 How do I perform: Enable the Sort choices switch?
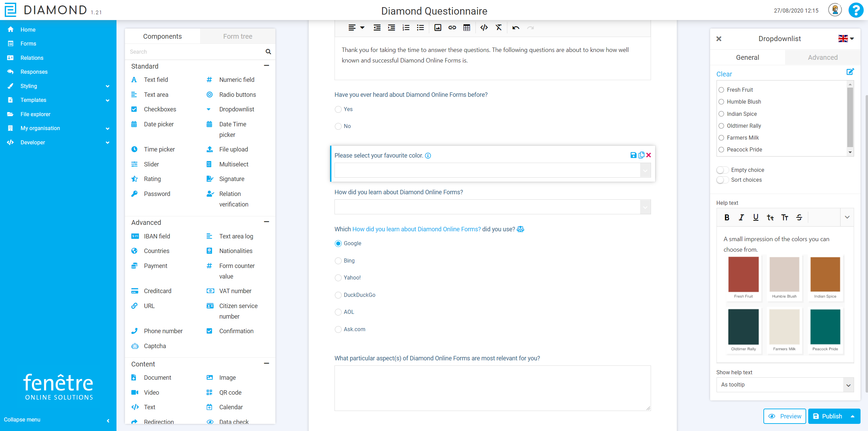coord(722,180)
